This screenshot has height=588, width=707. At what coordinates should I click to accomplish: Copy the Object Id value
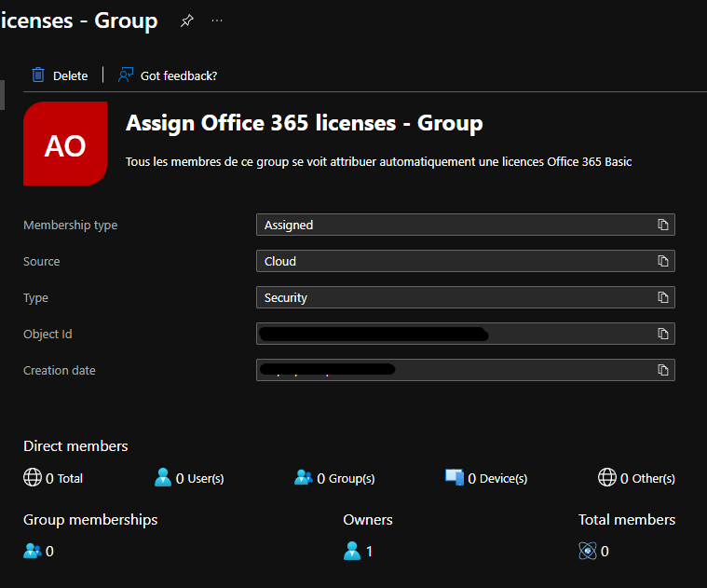pos(663,334)
